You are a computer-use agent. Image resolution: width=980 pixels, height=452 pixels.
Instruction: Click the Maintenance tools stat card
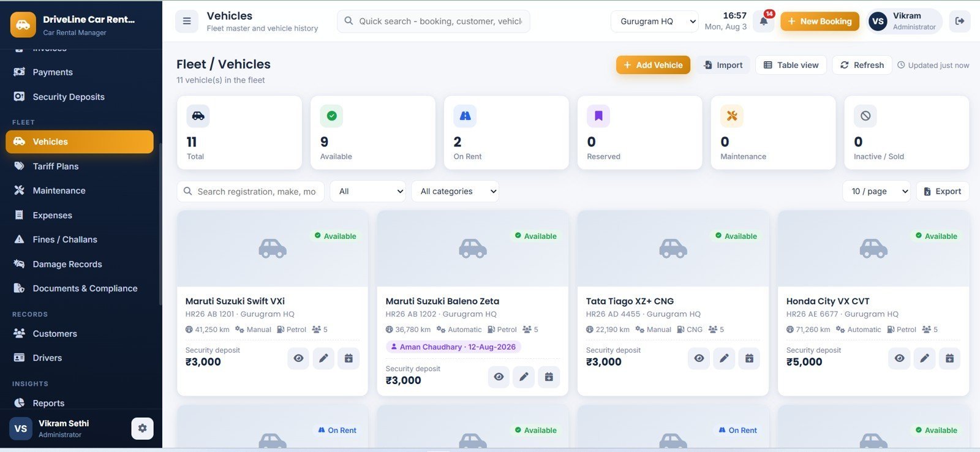[x=774, y=132]
